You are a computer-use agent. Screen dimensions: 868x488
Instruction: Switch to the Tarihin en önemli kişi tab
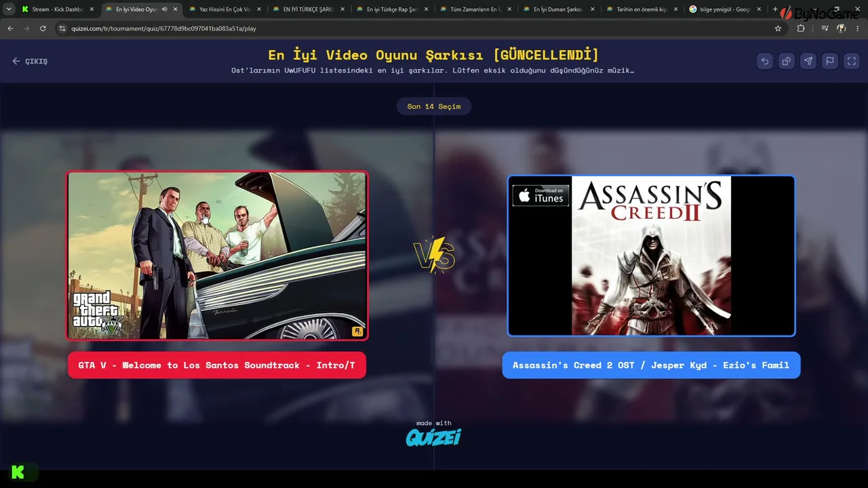click(x=642, y=9)
